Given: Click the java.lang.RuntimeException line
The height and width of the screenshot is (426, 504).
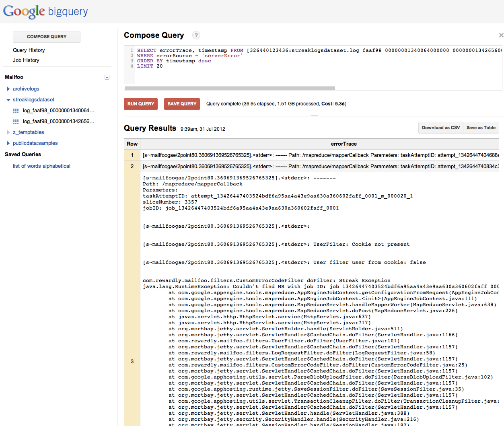Looking at the screenshot, I should pyautogui.click(x=321, y=287).
